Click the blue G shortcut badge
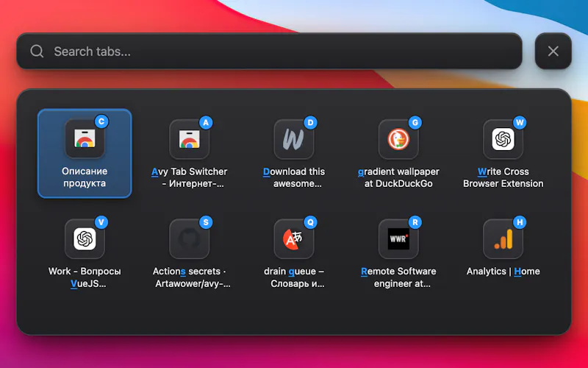The image size is (588, 368). pos(415,122)
